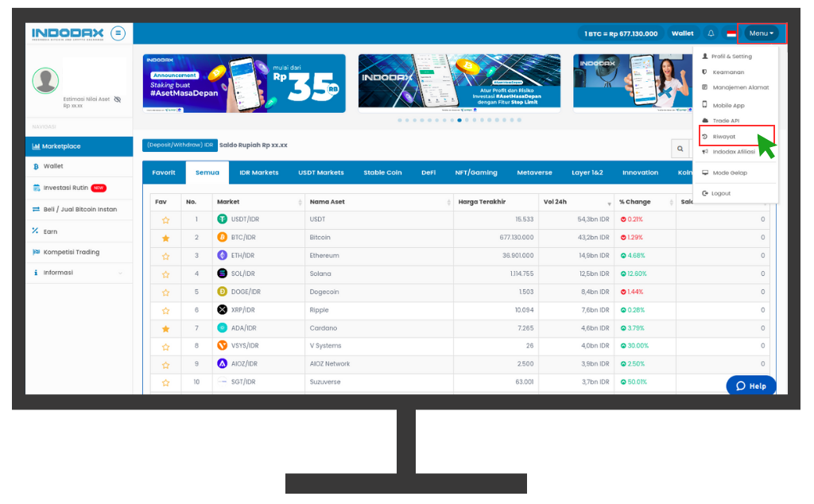Favorite the SOL/IDR star

165,274
